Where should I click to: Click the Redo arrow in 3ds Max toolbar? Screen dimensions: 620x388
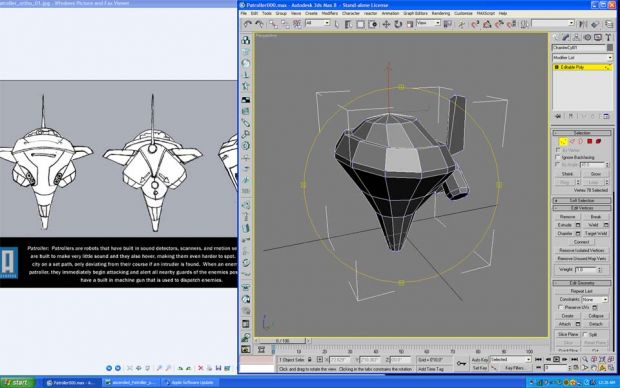[x=259, y=24]
